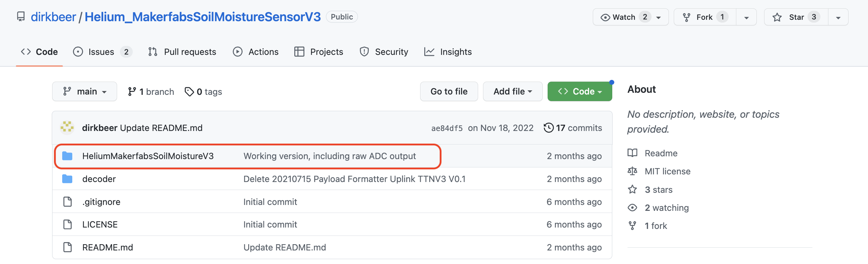Screen dimensions: 868x264
Task: Click the commit history clock icon
Action: click(548, 128)
